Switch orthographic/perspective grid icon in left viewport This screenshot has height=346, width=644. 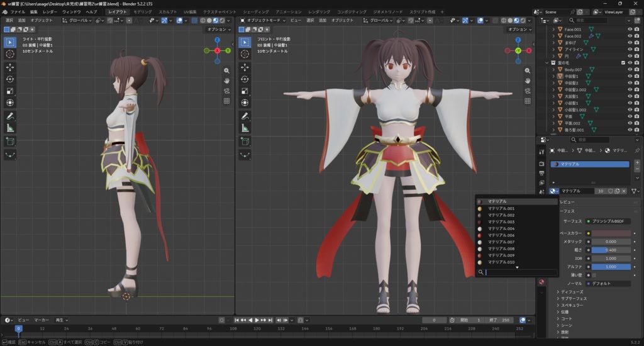(226, 101)
